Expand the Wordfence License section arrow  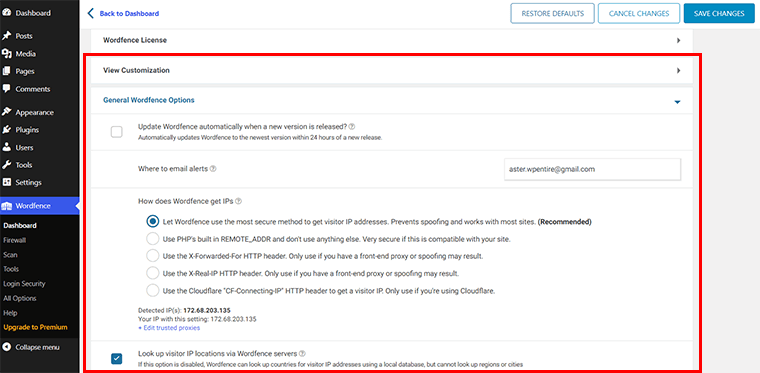(678, 41)
